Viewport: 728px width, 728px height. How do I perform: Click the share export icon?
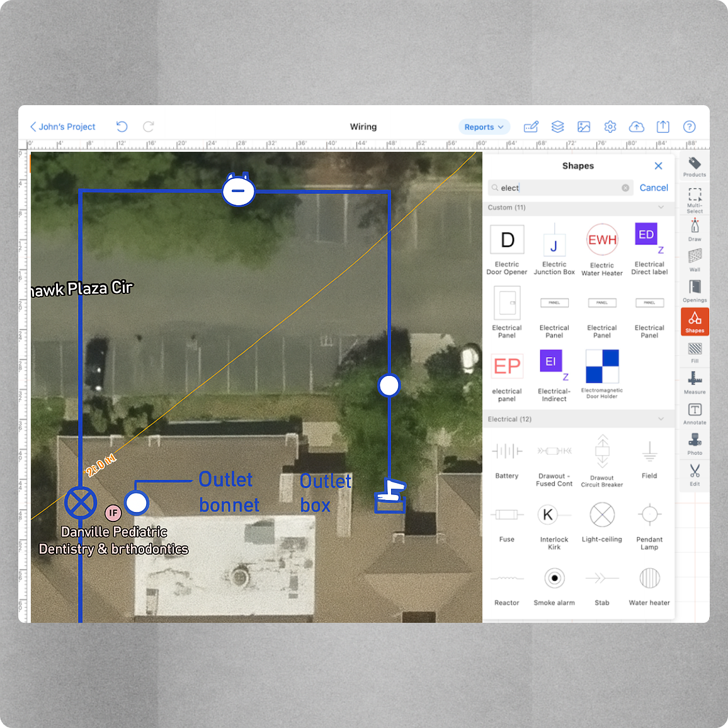[663, 127]
